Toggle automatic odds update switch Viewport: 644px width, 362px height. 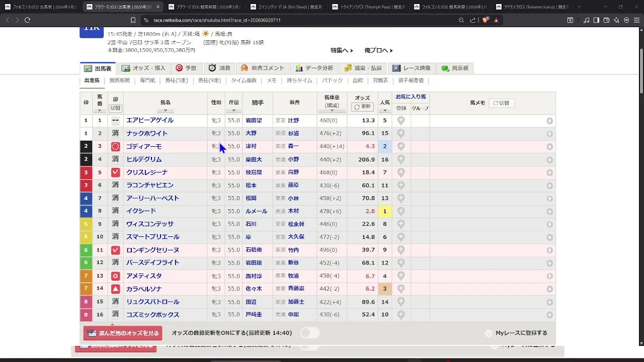click(310, 333)
